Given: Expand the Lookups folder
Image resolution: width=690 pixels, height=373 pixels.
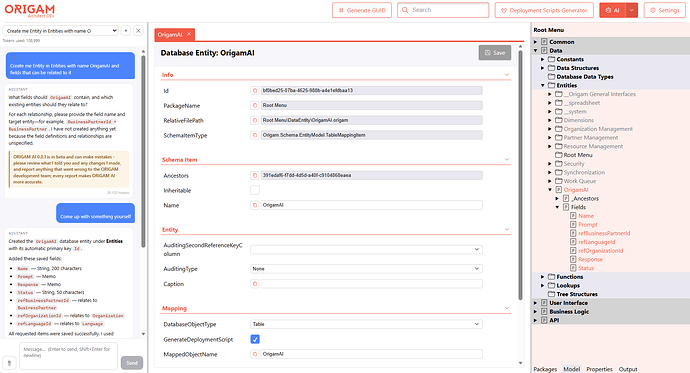Looking at the screenshot, I should click(543, 285).
